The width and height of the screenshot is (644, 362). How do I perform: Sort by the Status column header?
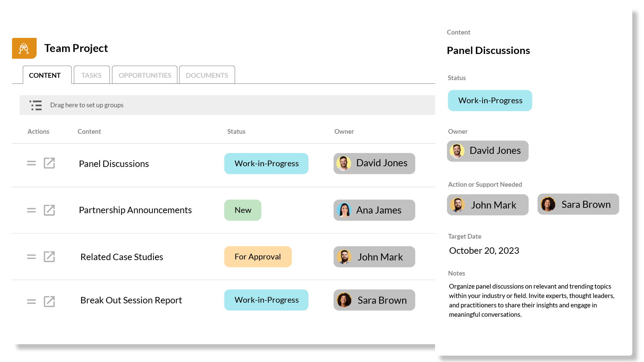pyautogui.click(x=236, y=131)
